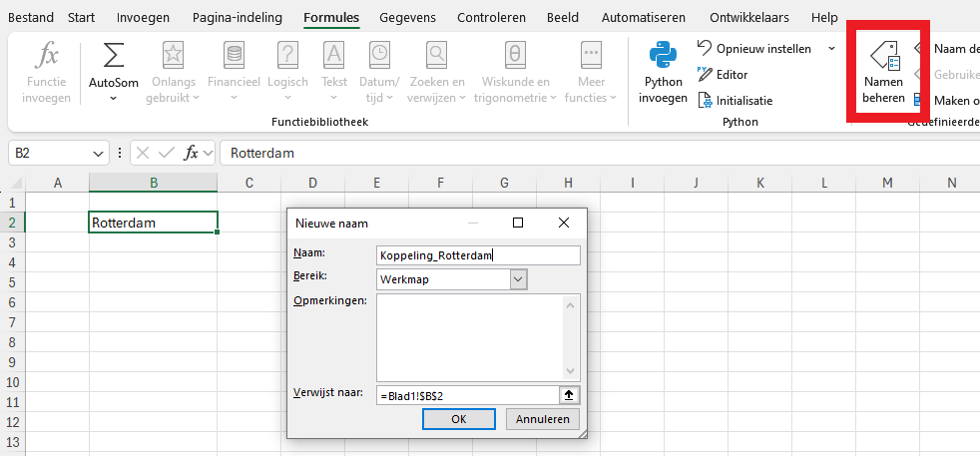Image resolution: width=980 pixels, height=456 pixels.
Task: Open the Financieel functions menu
Action: point(234,74)
